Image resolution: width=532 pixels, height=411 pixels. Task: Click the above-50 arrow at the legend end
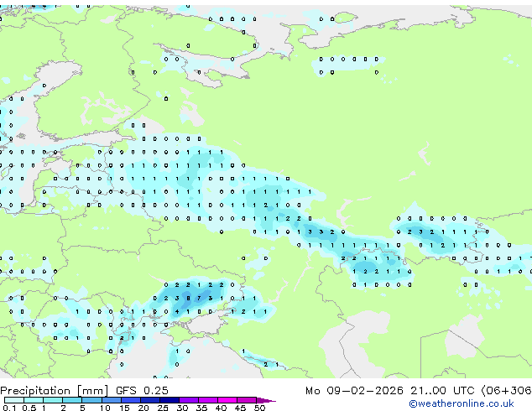pyautogui.click(x=266, y=400)
